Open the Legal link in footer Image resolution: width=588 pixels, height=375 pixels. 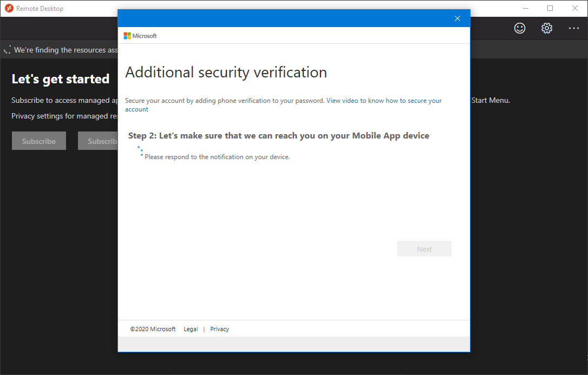click(x=191, y=329)
